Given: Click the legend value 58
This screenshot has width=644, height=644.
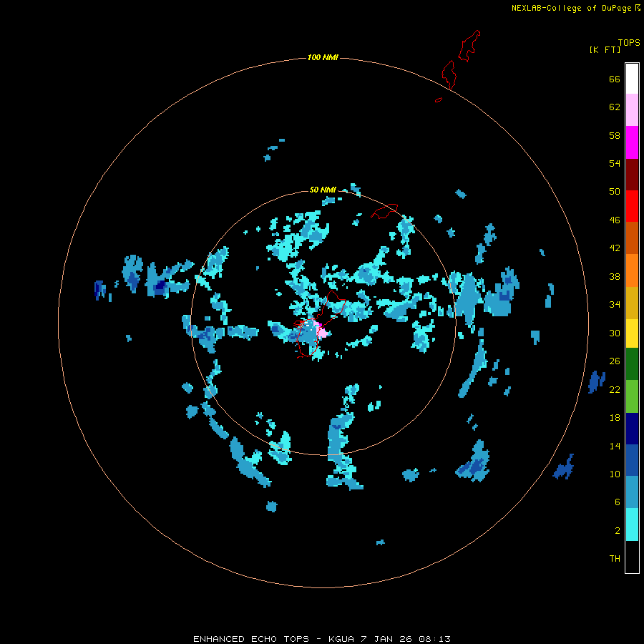Looking at the screenshot, I should point(615,135).
